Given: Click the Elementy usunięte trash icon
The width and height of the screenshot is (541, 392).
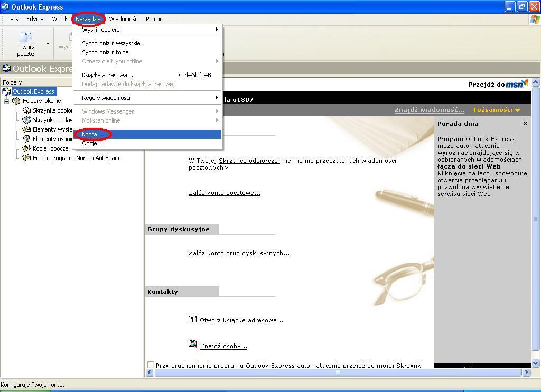Looking at the screenshot, I should [26, 139].
